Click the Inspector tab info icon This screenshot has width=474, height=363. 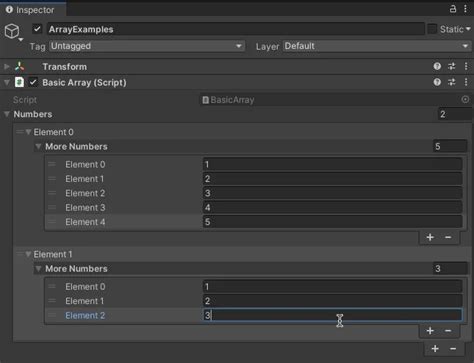coord(9,10)
